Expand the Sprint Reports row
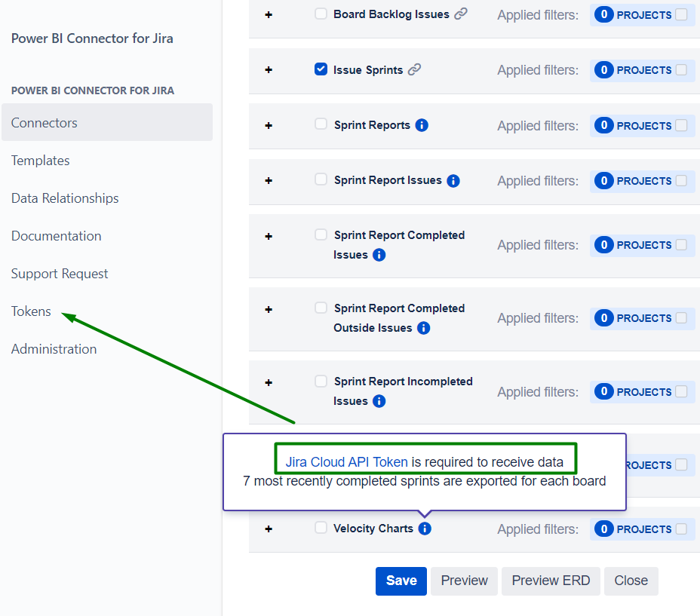The image size is (700, 616). (x=269, y=125)
